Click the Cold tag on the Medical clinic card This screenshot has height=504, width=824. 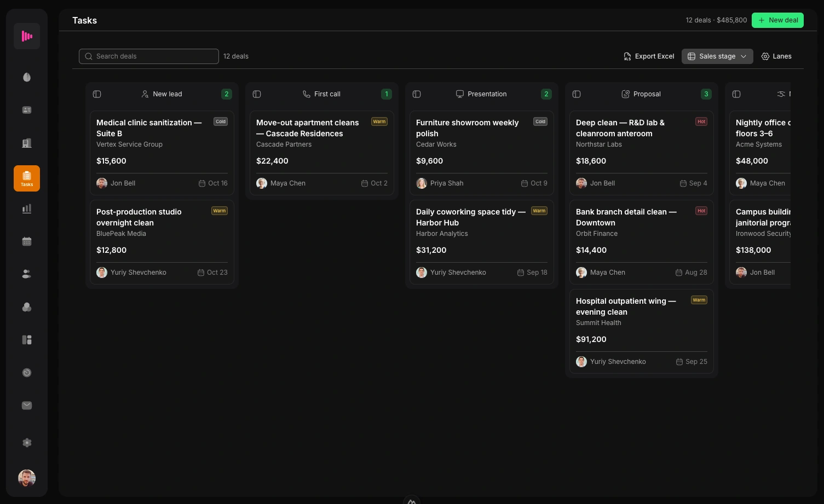tap(221, 121)
